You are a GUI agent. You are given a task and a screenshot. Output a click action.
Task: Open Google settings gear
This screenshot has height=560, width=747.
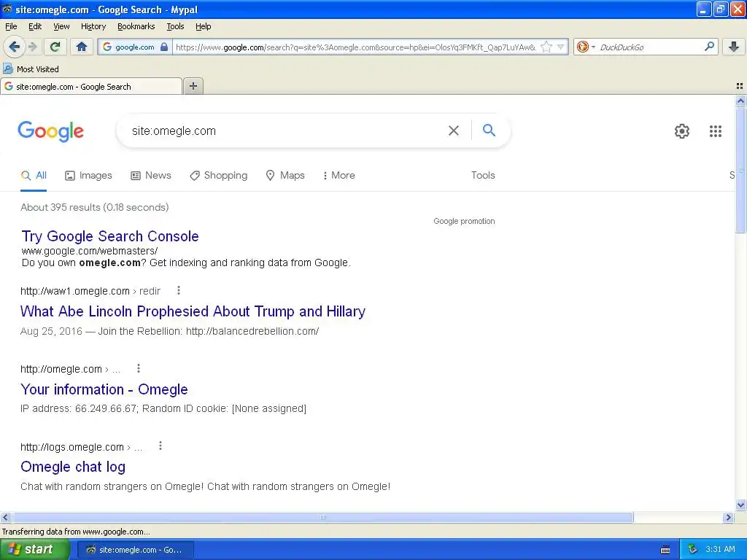[682, 131]
